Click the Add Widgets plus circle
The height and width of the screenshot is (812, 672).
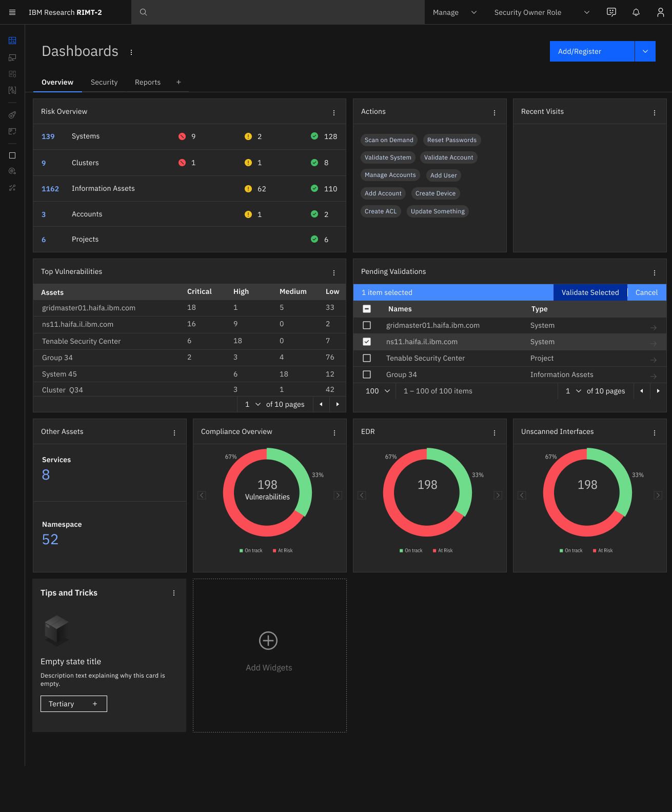tap(268, 641)
